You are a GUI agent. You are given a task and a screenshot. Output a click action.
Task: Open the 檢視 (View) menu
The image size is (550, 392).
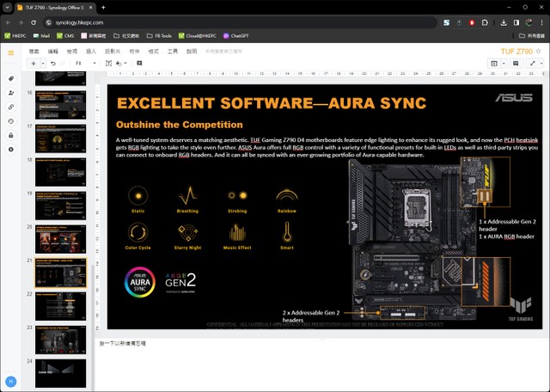pyautogui.click(x=72, y=52)
